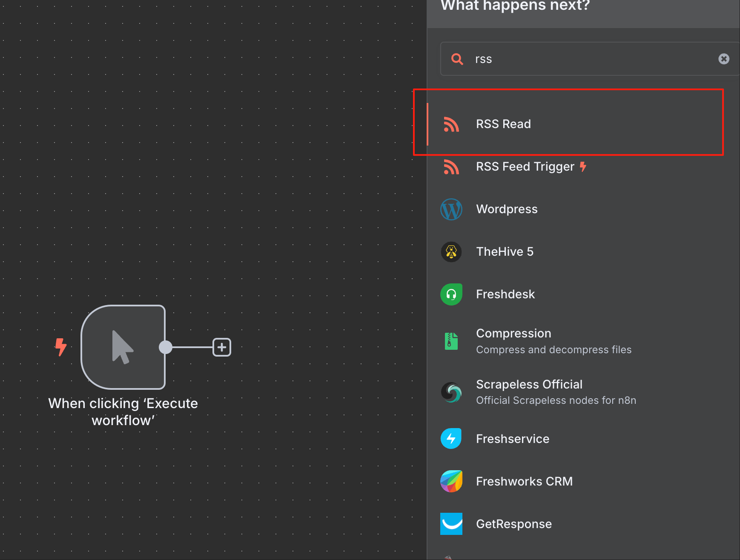Image resolution: width=740 pixels, height=560 pixels.
Task: Pick the 'Freshdesk' node entry
Action: (x=583, y=294)
